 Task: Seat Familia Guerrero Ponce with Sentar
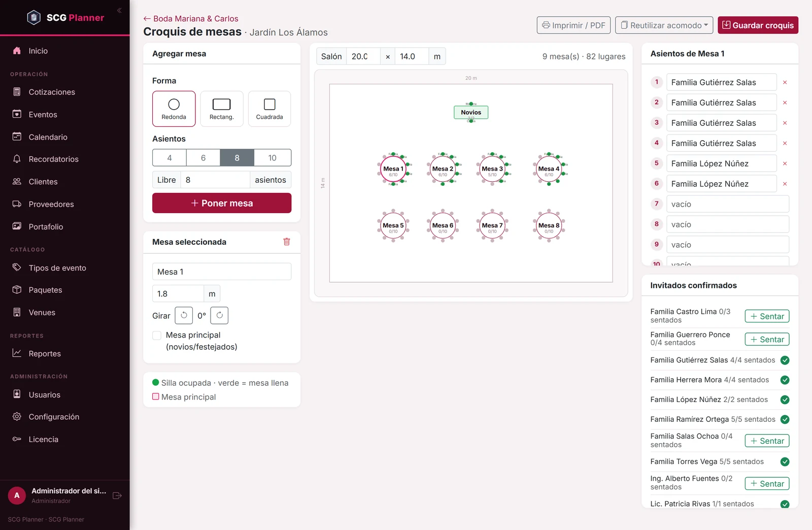(x=767, y=340)
